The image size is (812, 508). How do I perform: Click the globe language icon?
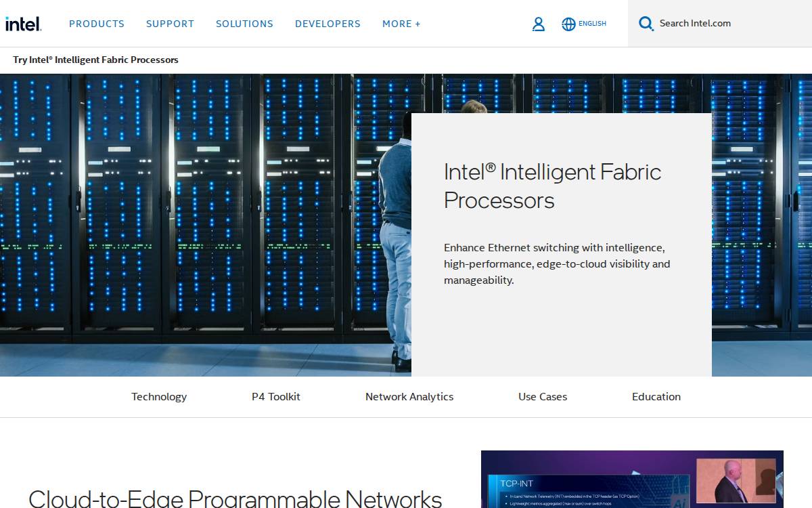tap(568, 24)
